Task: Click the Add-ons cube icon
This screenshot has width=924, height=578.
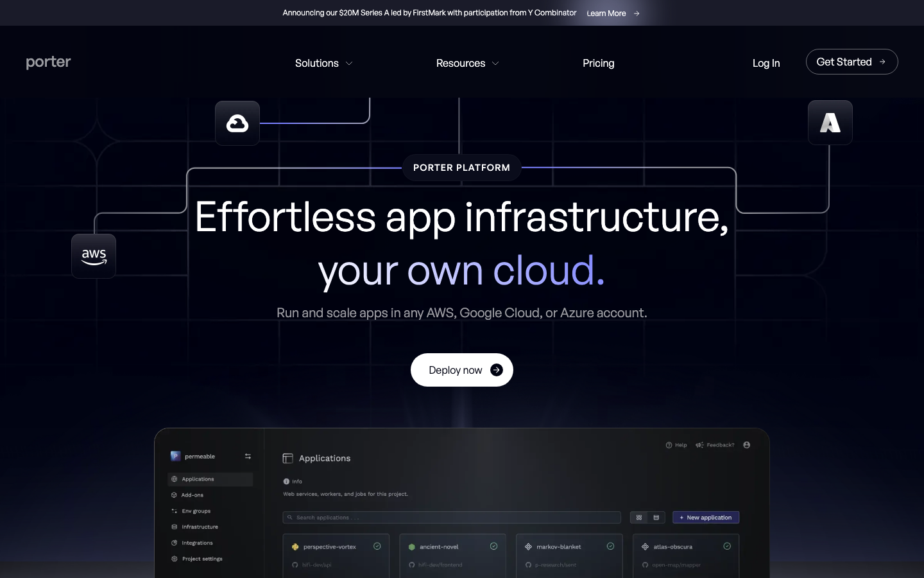Action: [x=174, y=495]
